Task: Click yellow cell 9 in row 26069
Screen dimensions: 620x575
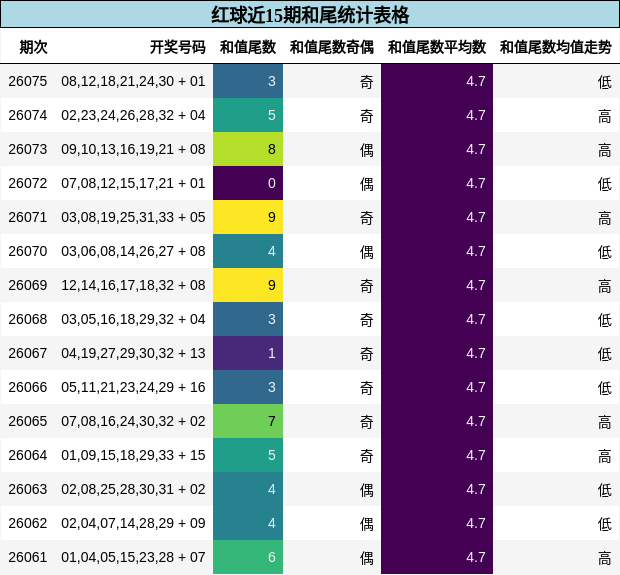Action: (248, 285)
